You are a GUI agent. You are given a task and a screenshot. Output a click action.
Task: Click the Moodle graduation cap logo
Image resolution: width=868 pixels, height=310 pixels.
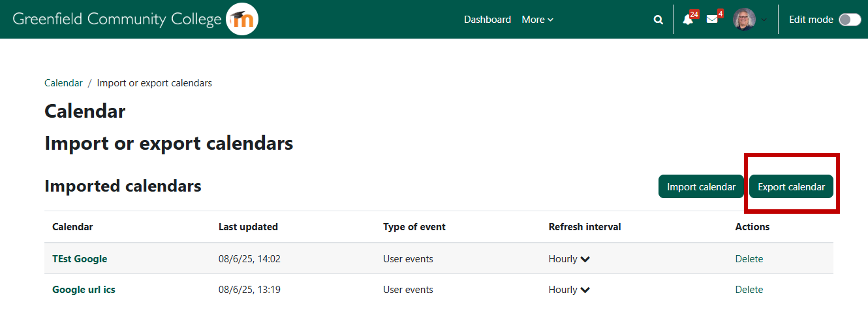tap(242, 19)
